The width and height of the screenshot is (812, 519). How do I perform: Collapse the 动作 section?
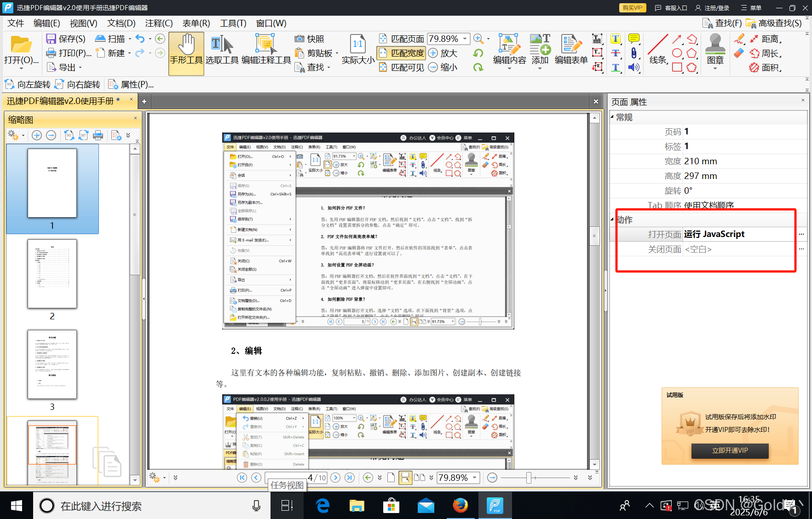(612, 219)
